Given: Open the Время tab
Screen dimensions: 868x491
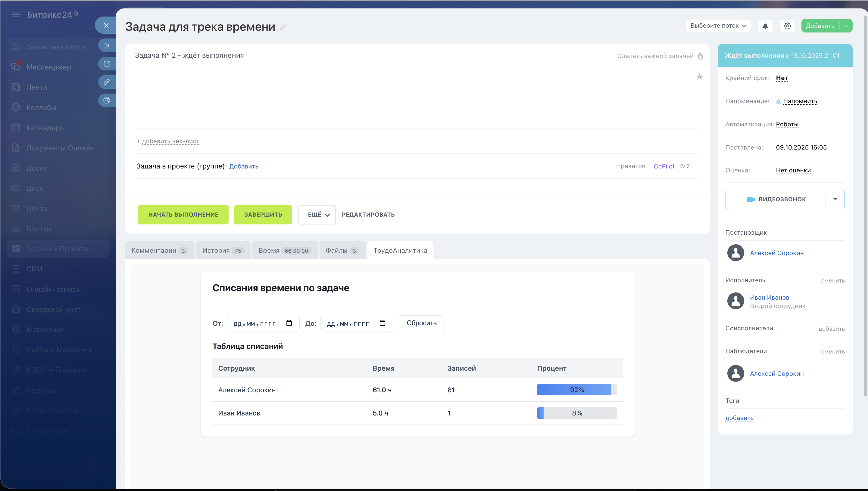Looking at the screenshot, I should [x=284, y=251].
